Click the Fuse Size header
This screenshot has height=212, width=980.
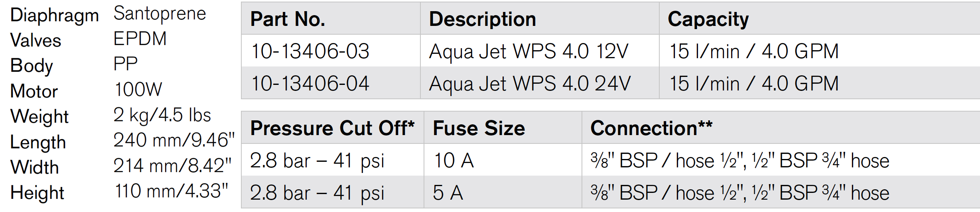click(479, 128)
